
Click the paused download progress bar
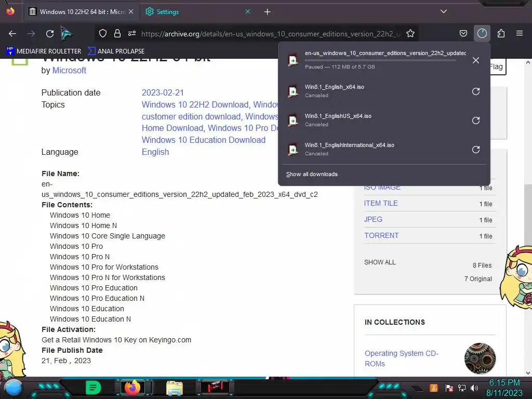pyautogui.click(x=380, y=60)
